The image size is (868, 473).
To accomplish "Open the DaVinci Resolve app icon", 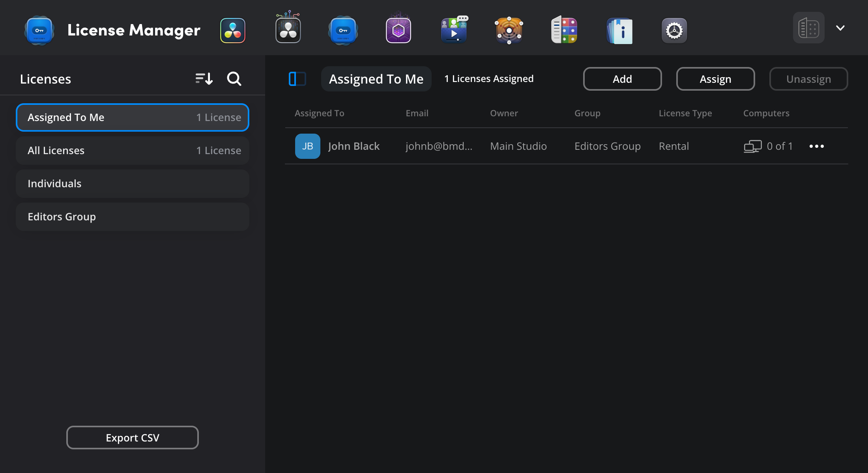I will point(233,30).
